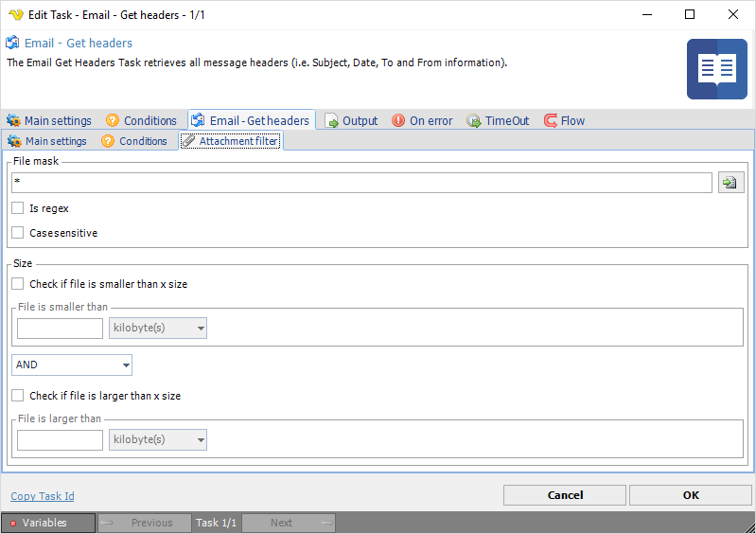Click the File mask text field
Viewport: 756px width, 534px height.
(361, 183)
